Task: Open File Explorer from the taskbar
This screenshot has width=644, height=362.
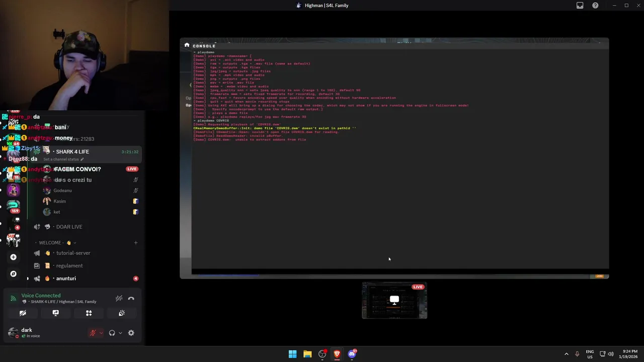Action: [307, 354]
